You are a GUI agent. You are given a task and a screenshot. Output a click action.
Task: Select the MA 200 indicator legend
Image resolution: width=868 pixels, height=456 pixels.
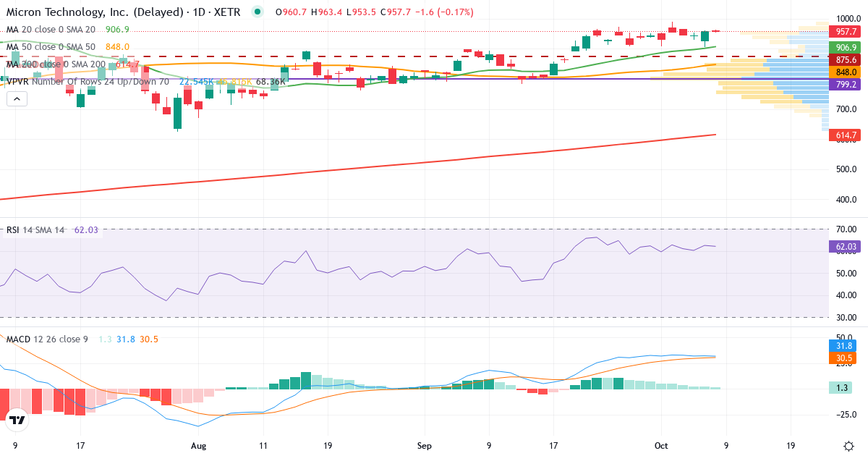(73, 64)
